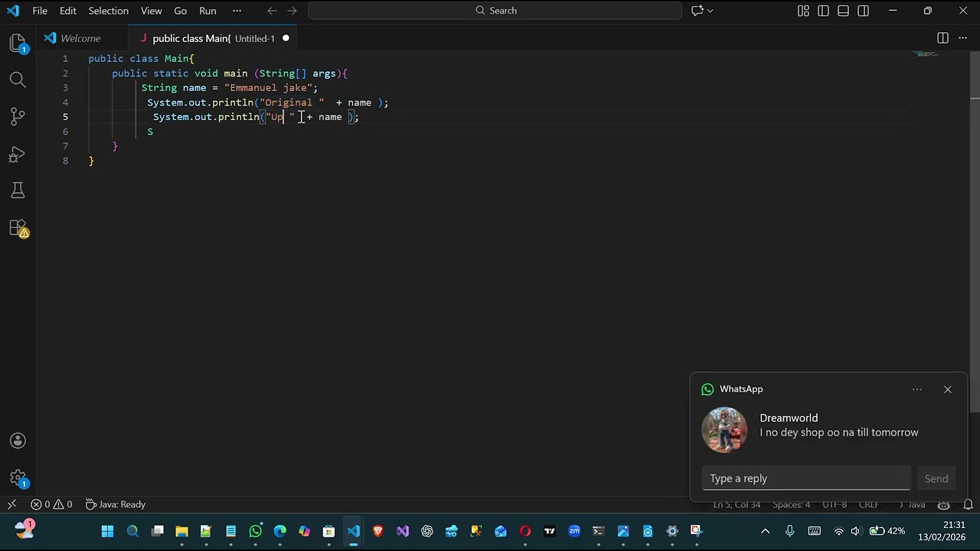The height and width of the screenshot is (551, 980).
Task: Show hidden system tray icons
Action: [765, 531]
